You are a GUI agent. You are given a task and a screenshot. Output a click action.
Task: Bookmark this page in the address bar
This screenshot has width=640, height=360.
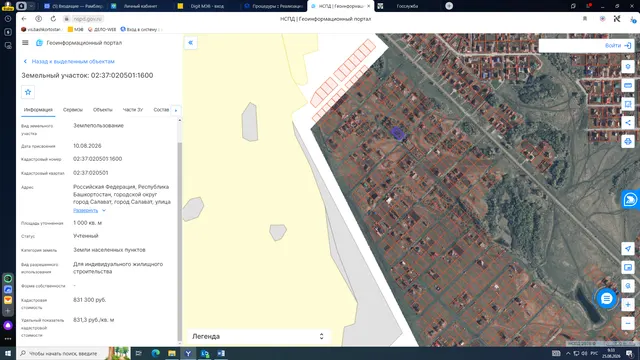coord(584,19)
